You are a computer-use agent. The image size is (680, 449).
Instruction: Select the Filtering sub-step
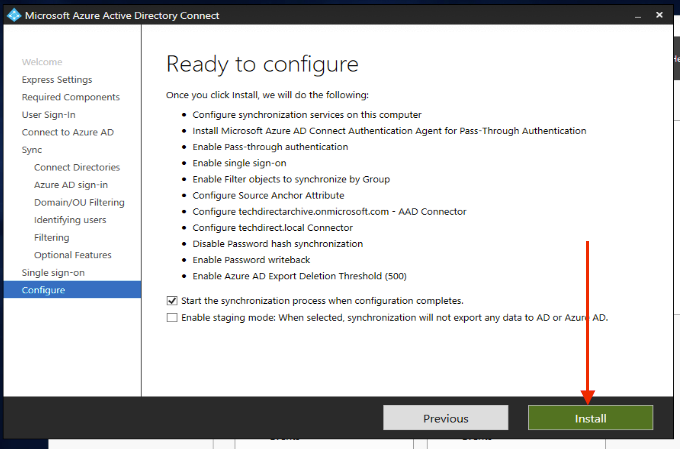tap(52, 238)
